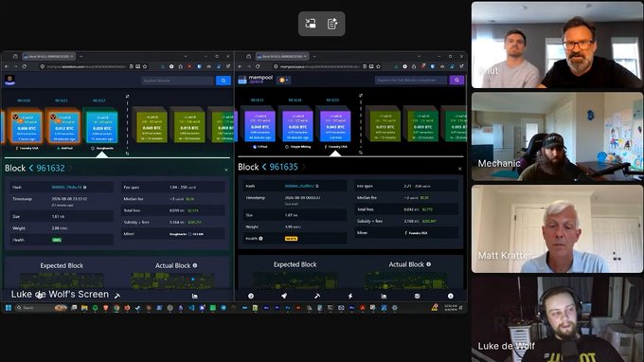Open docs icon in right bottom navigation
Image resolution: width=644 pixels, height=362 pixels.
tap(417, 296)
